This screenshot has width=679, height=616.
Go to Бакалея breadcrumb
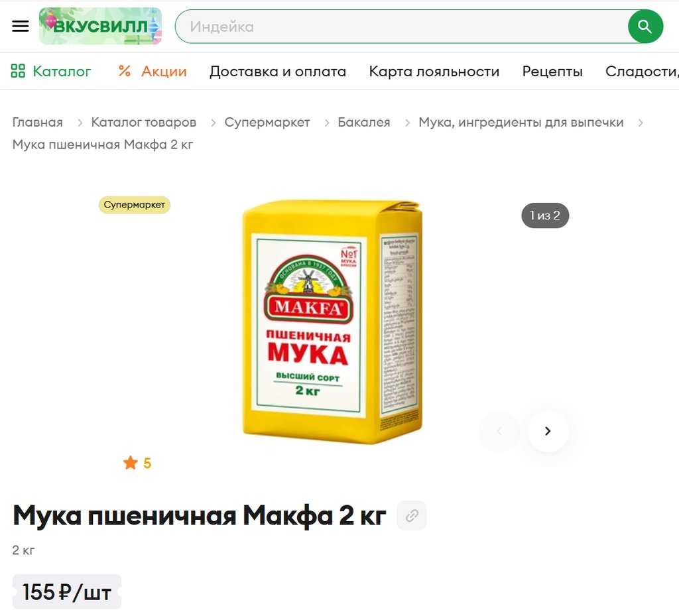(x=364, y=122)
